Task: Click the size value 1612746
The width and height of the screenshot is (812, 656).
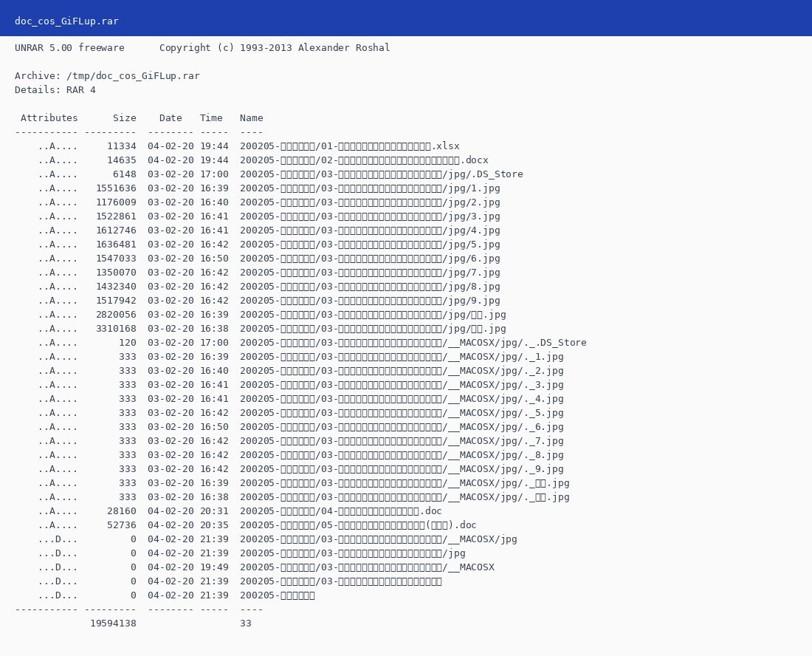Action: pyautogui.click(x=116, y=230)
